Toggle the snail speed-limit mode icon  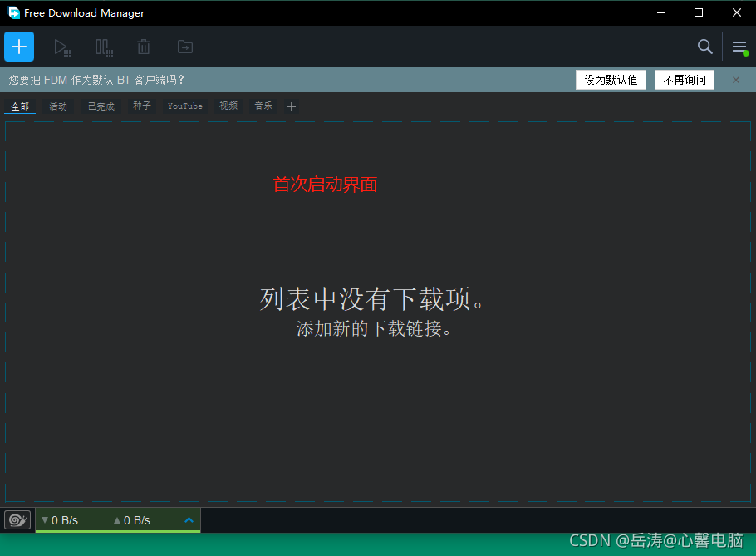point(17,519)
